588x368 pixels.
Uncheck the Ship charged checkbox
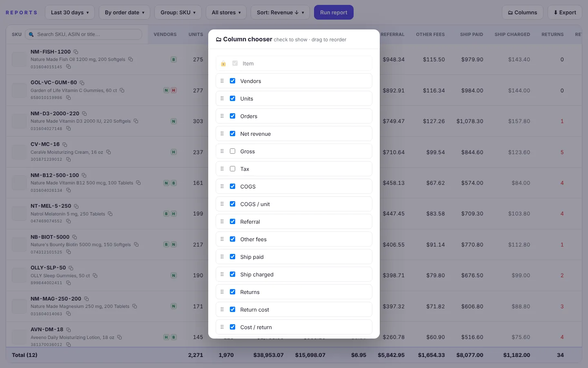[x=233, y=274]
